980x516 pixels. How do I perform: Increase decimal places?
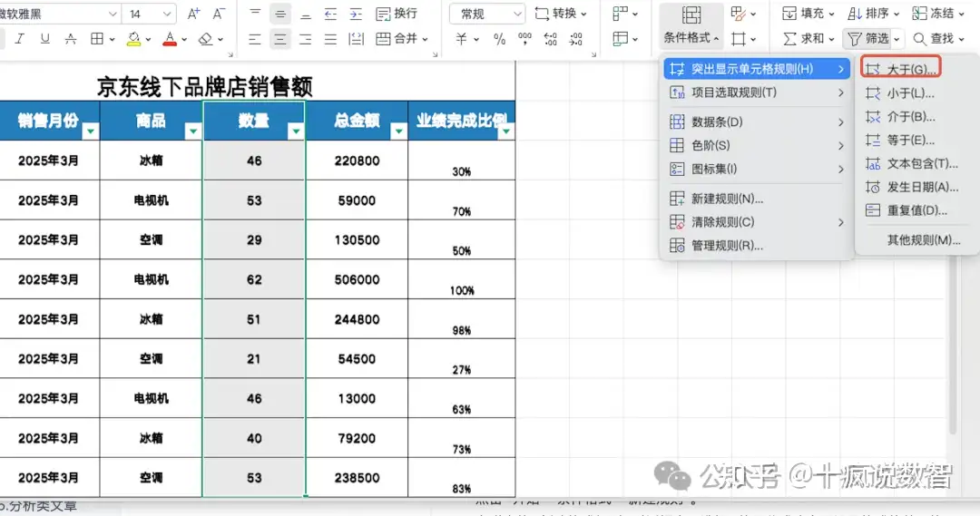pos(551,39)
